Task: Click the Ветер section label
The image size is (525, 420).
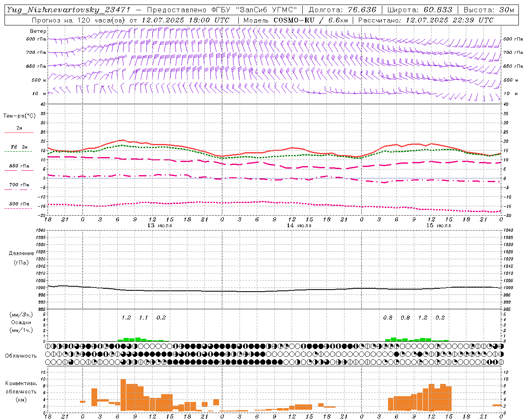Action: 38,31
